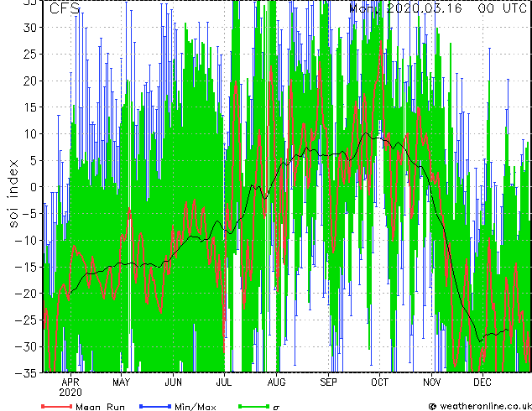
Task: Click the sigma symbol in the legend
Action: [x=276, y=408]
